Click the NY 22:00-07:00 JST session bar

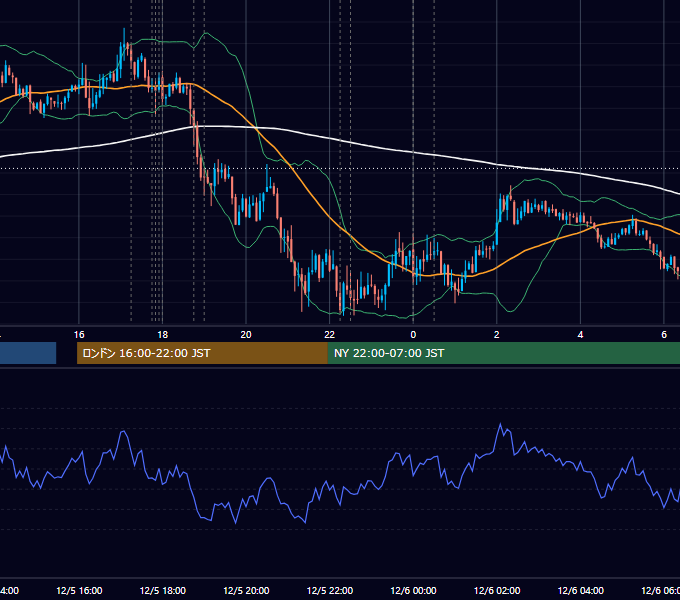click(x=504, y=353)
